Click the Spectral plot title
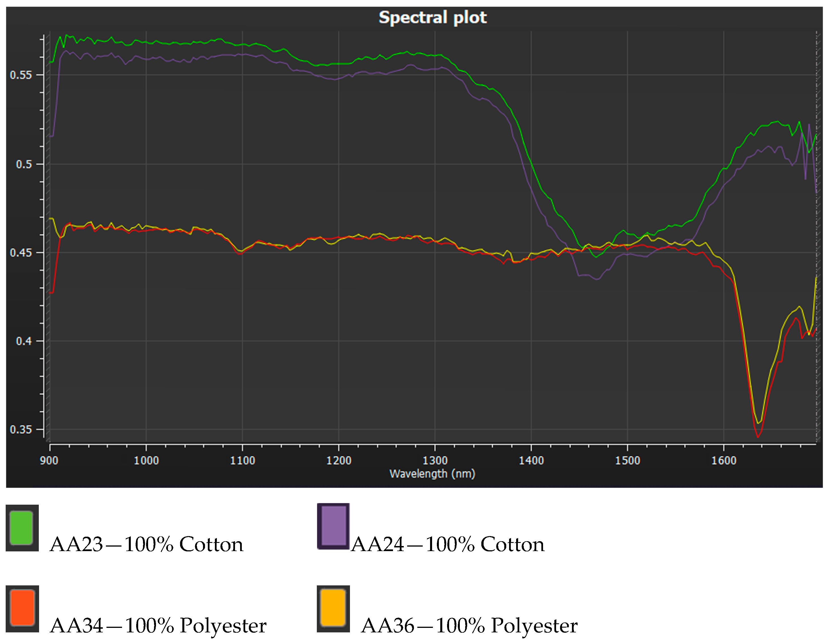831x644 pixels. (433, 18)
